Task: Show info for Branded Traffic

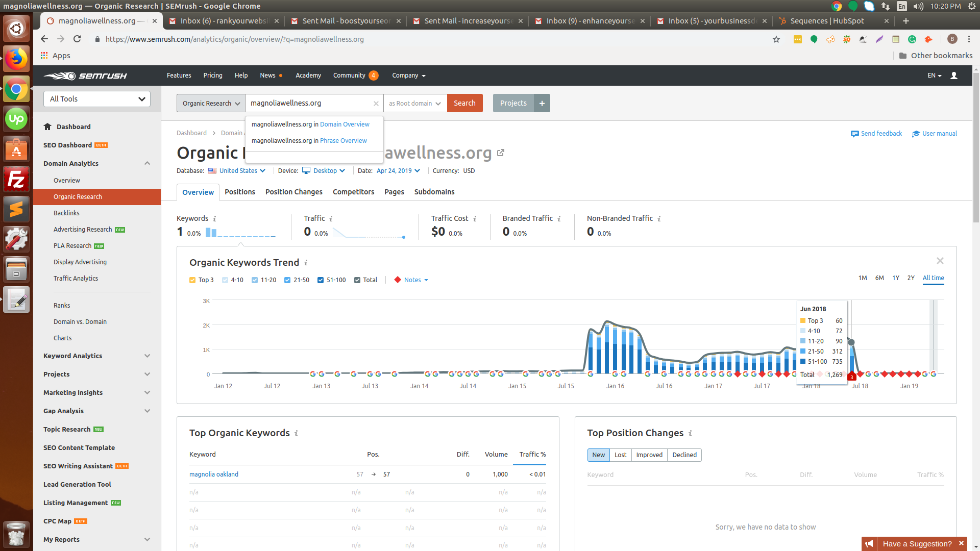Action: [x=559, y=219]
